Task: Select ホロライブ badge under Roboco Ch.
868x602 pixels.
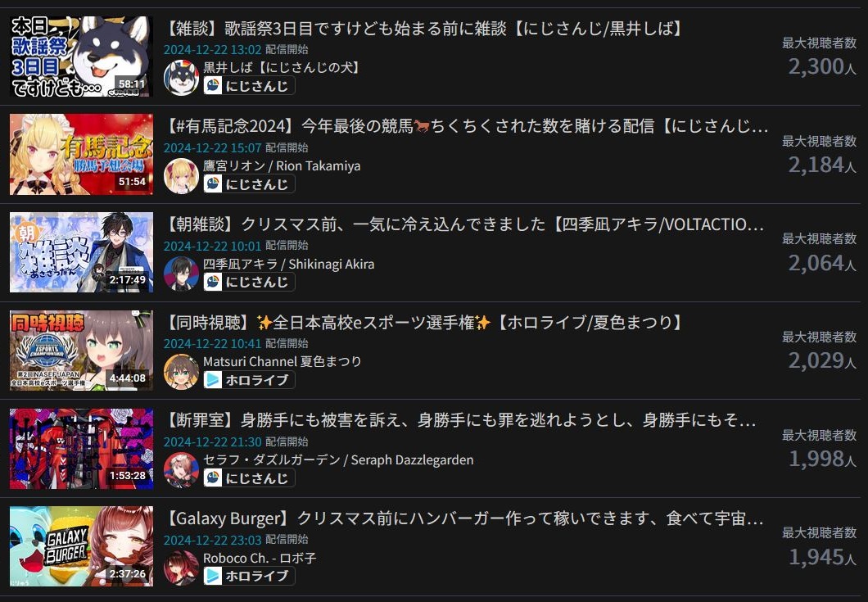Action: [x=249, y=576]
